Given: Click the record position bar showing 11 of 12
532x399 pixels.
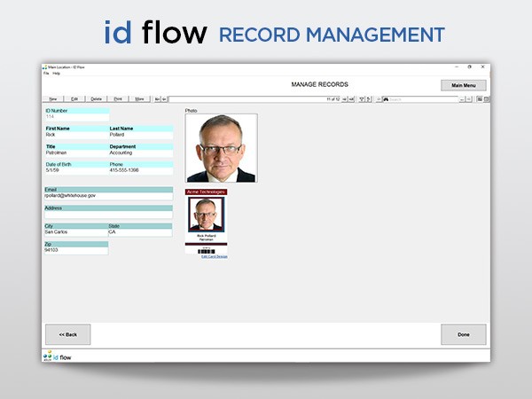Looking at the screenshot, I should [254, 99].
